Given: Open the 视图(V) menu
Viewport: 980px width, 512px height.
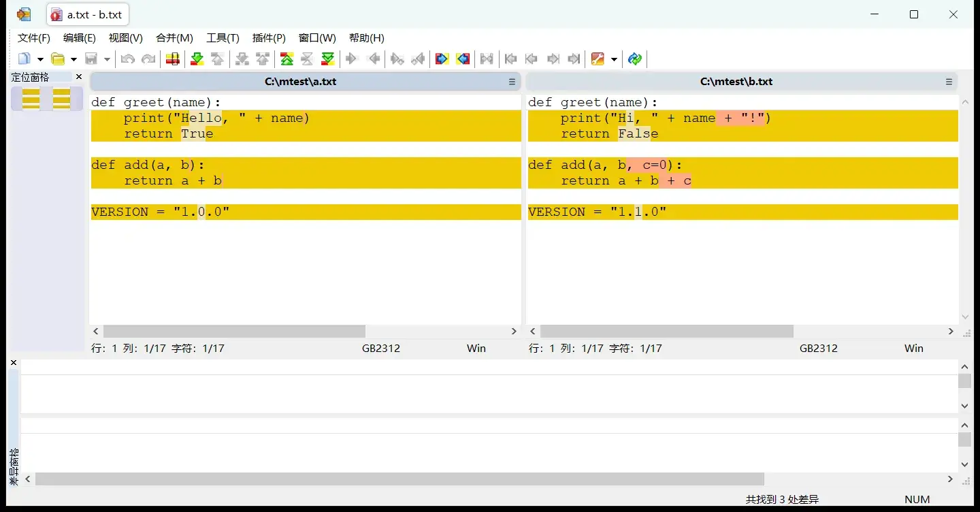Looking at the screenshot, I should coord(126,38).
